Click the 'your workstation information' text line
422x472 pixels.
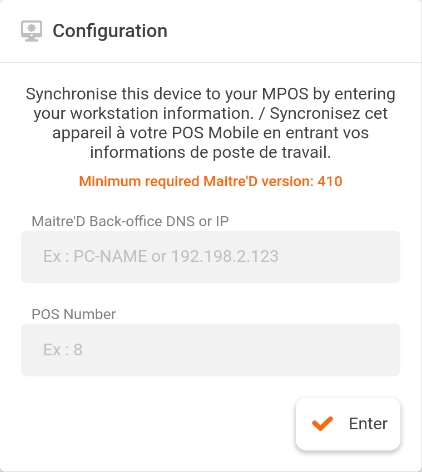[143, 114]
